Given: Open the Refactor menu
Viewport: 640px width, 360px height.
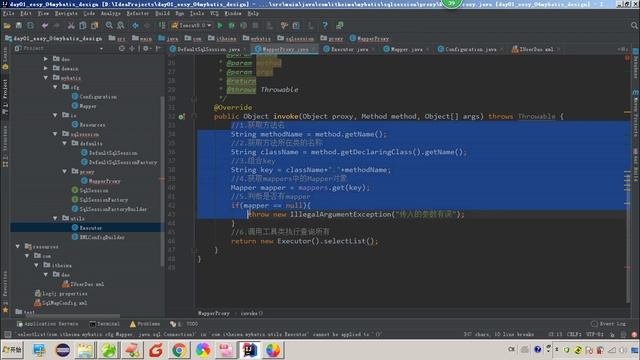Looking at the screenshot, I should [138, 13].
